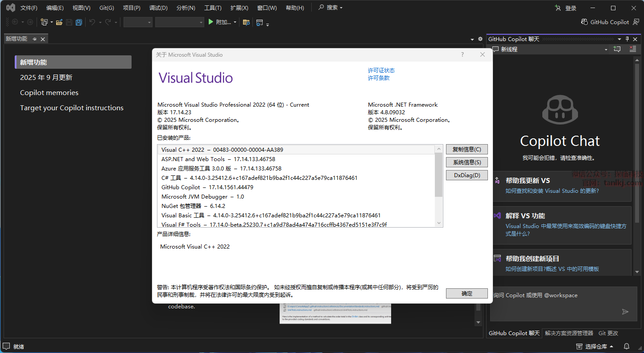
Task: Open the 调试(D) menu
Action: pyautogui.click(x=158, y=8)
